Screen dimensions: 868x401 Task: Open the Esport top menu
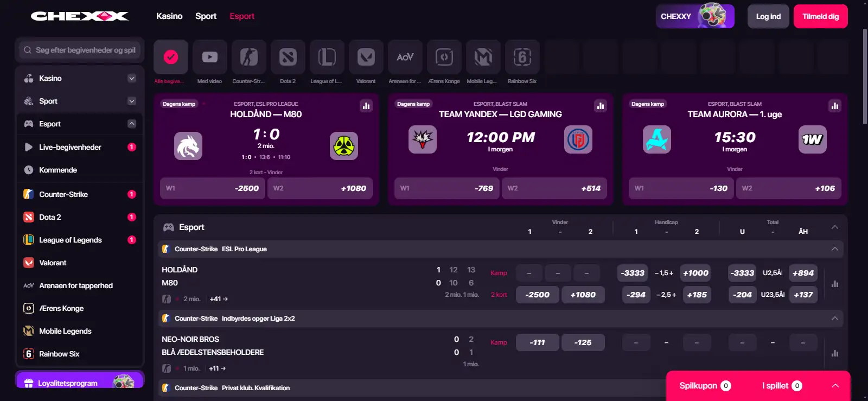tap(242, 16)
